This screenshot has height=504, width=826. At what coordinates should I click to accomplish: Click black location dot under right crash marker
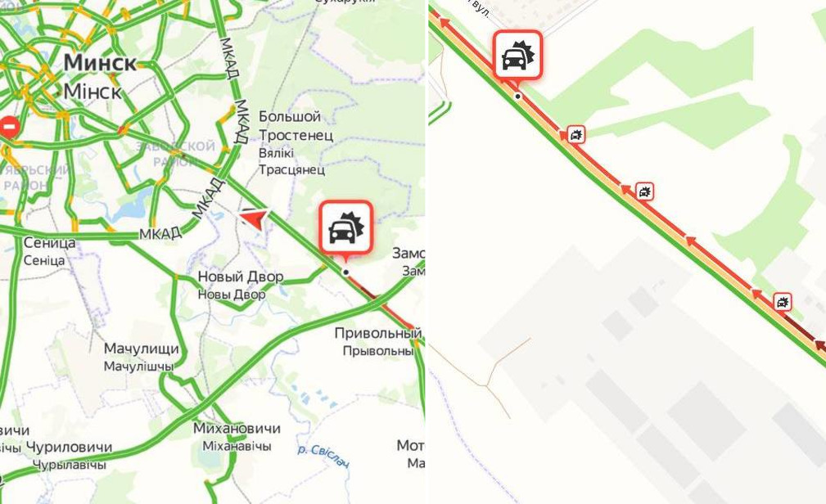click(x=518, y=97)
